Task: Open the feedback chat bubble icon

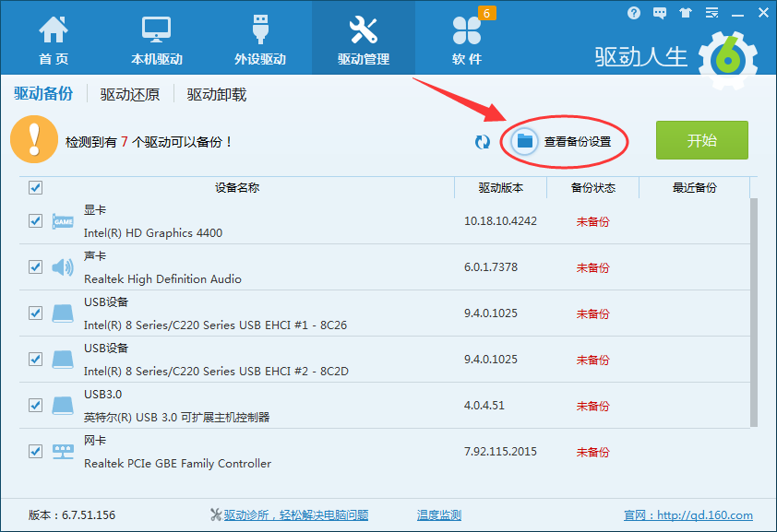Action: [x=660, y=13]
